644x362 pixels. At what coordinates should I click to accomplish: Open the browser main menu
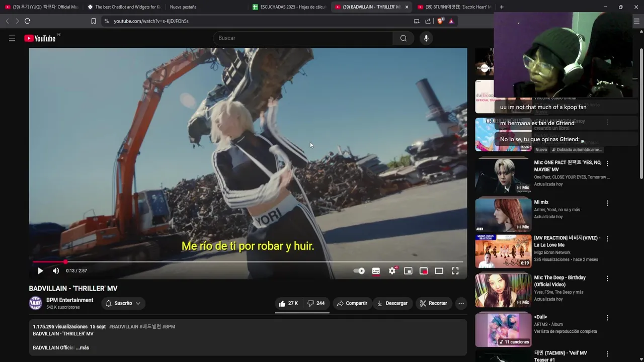[636, 21]
